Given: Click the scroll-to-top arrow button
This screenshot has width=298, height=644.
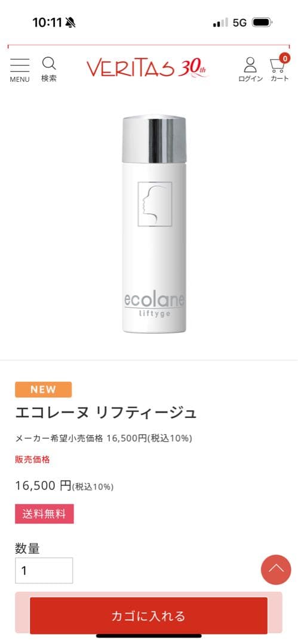Looking at the screenshot, I should click(276, 569).
